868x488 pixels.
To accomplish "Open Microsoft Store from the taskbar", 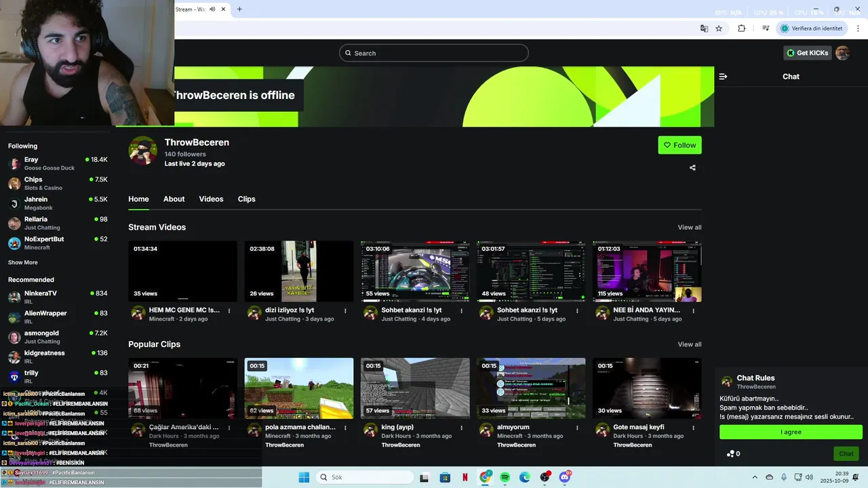I will click(445, 477).
